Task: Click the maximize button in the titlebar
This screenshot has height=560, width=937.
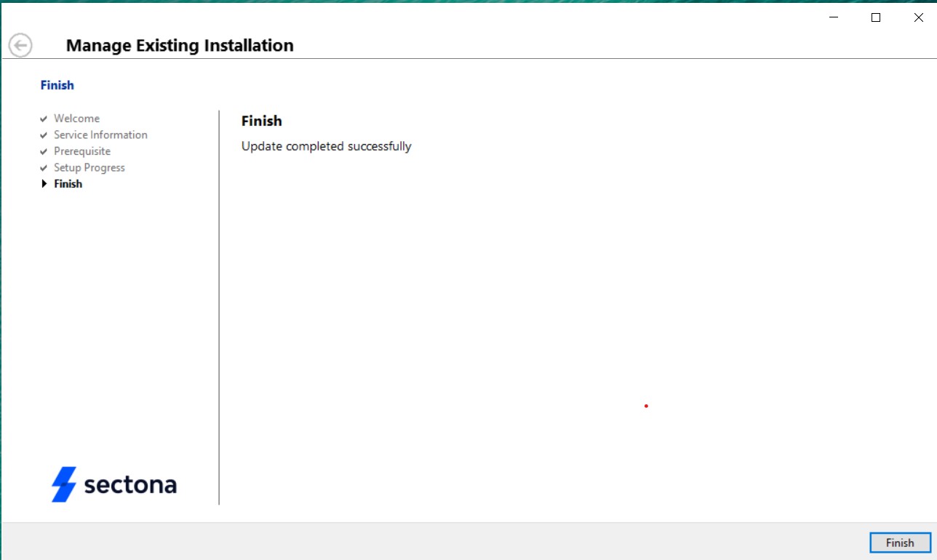Action: pyautogui.click(x=875, y=17)
